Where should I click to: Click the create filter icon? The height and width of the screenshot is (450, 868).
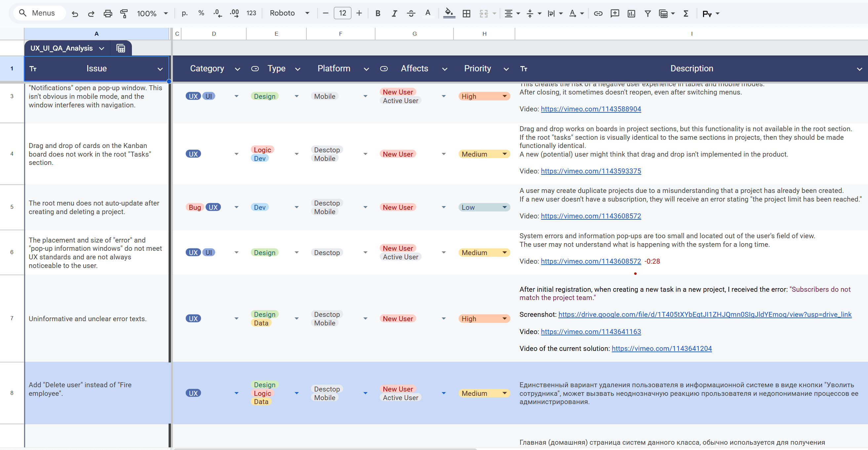point(647,14)
